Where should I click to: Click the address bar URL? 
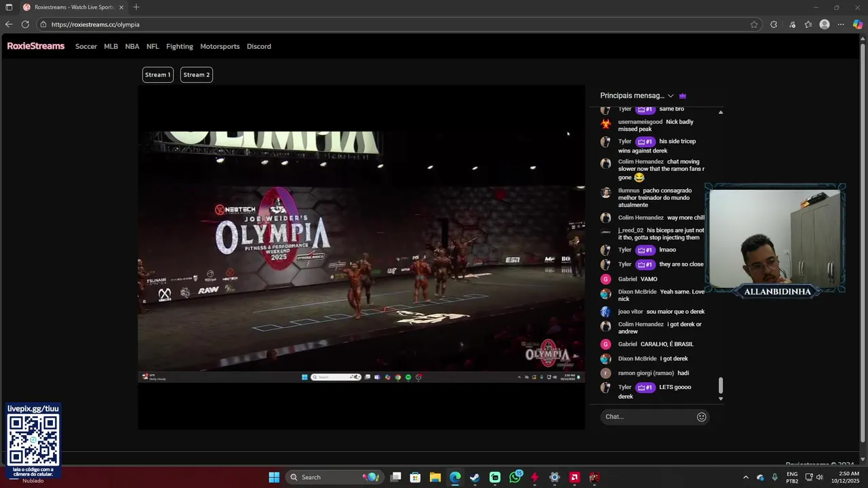pyautogui.click(x=96, y=24)
